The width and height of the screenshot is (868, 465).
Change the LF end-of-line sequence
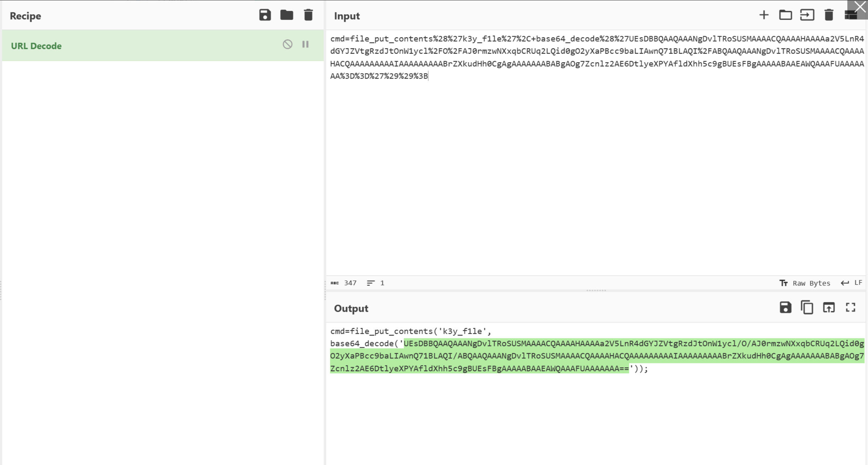[851, 283]
